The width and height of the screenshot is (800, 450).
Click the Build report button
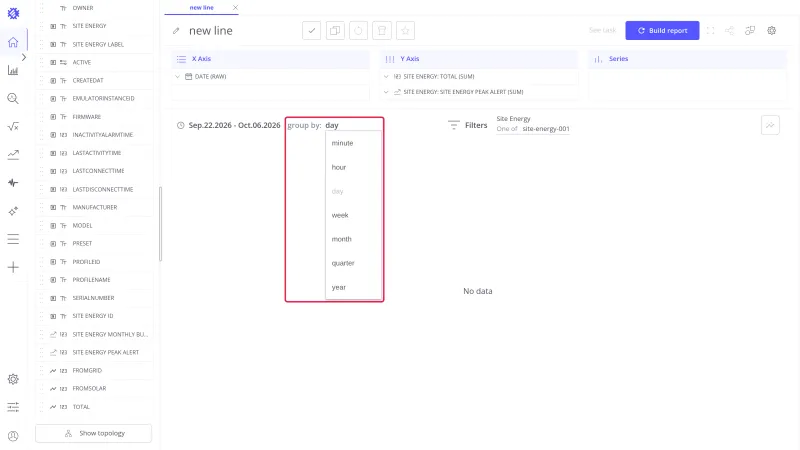[x=662, y=31]
